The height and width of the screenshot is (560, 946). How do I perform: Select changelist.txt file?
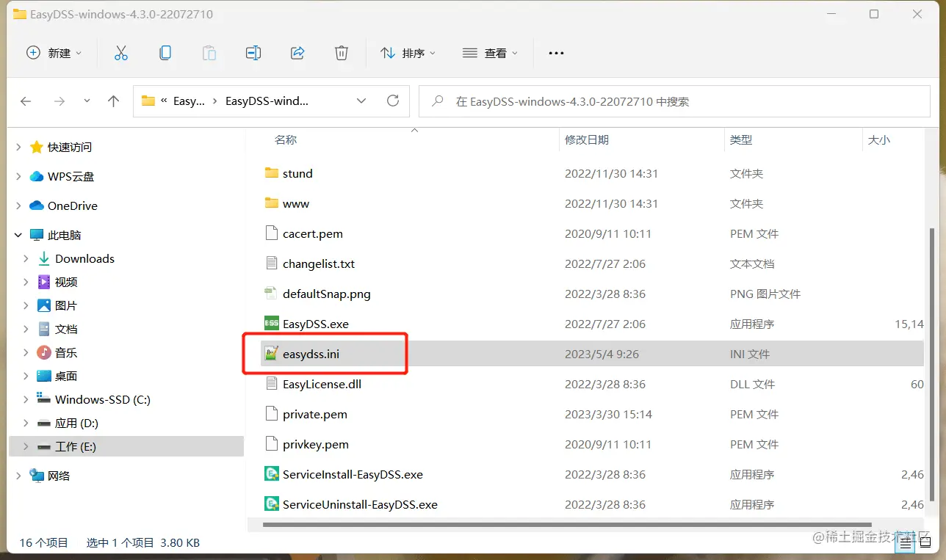pos(319,263)
